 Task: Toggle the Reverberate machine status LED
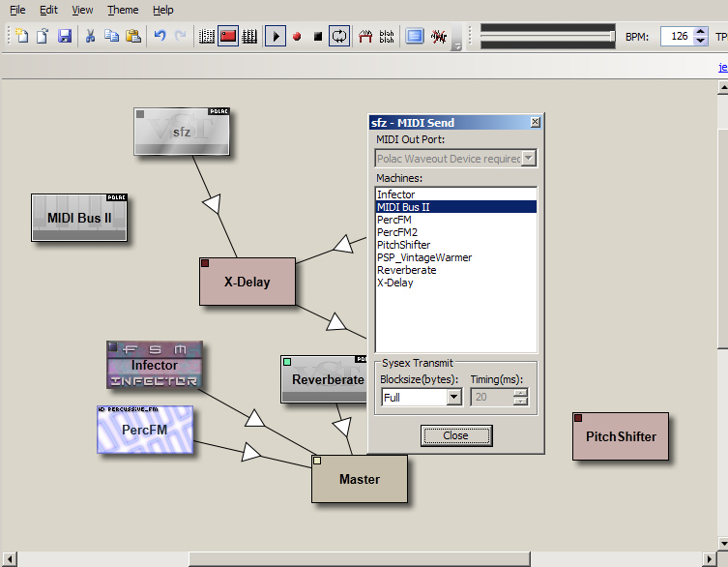pos(287,362)
